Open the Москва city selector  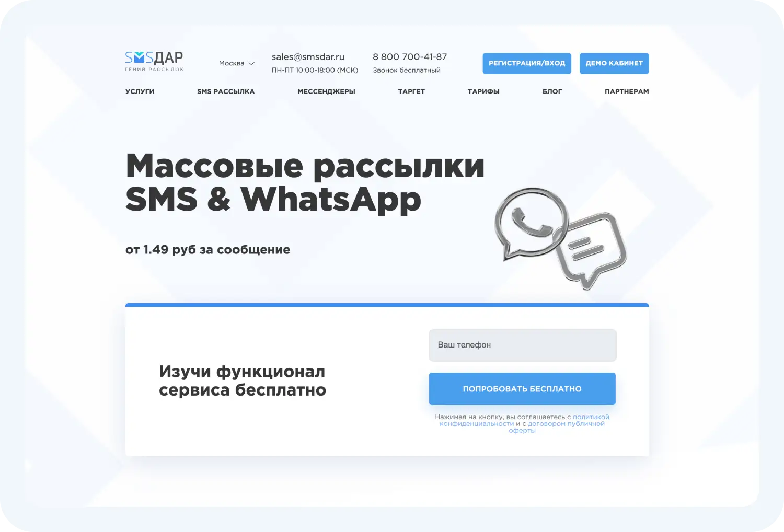tap(237, 63)
